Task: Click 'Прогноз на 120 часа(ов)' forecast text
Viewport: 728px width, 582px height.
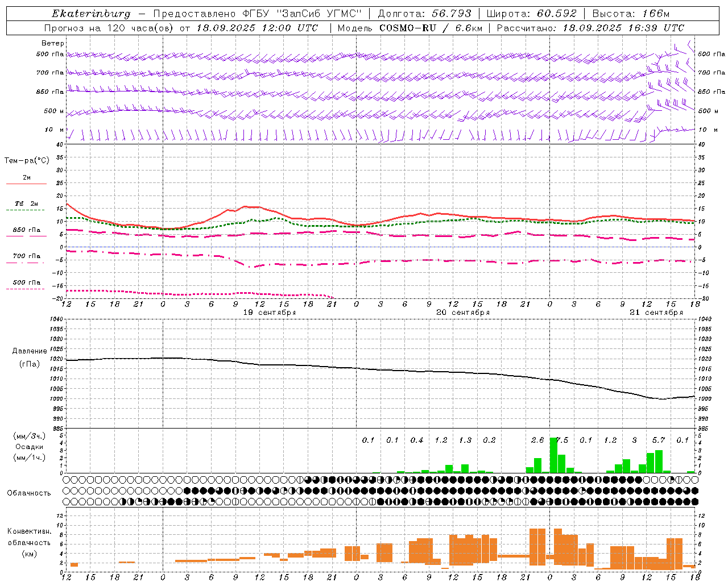Action: coord(110,28)
